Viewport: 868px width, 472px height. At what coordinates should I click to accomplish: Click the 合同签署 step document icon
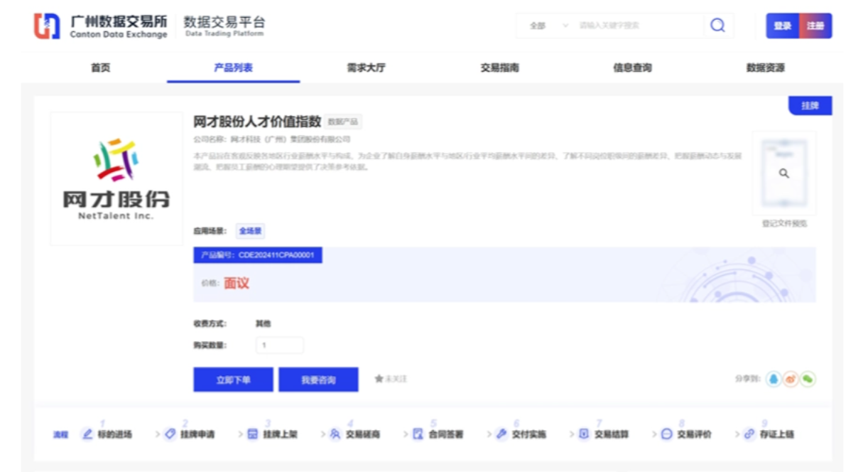coord(418,434)
